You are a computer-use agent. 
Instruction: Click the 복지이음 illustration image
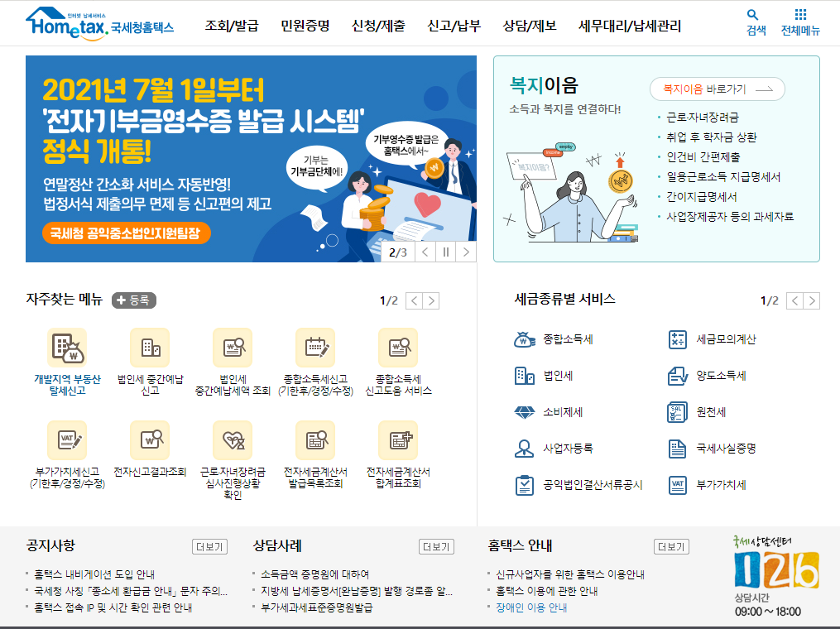coord(572,192)
